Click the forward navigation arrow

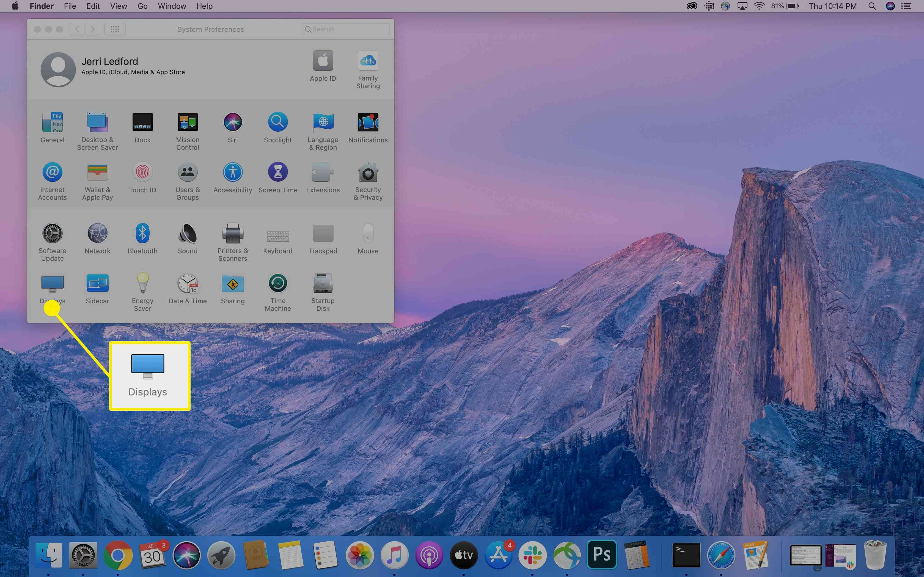point(92,29)
